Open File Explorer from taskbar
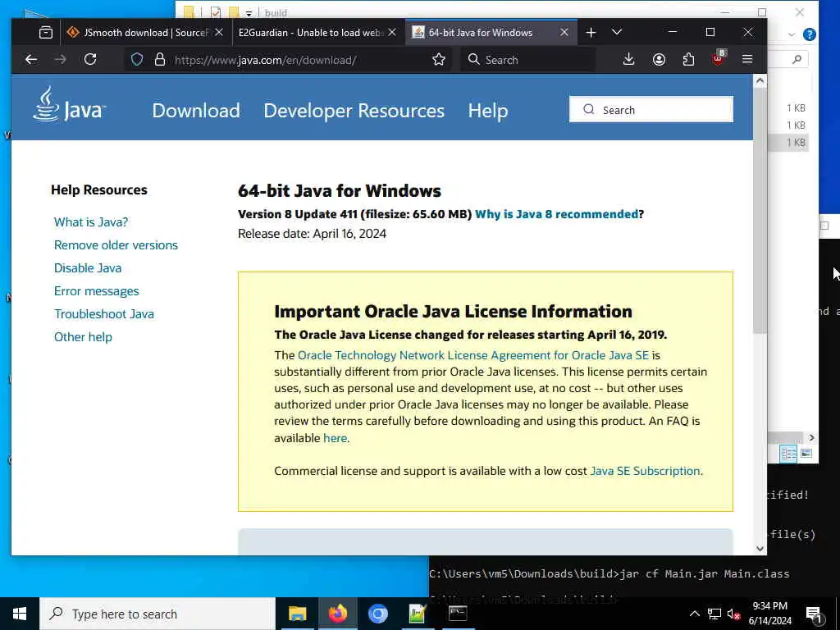The width and height of the screenshot is (840, 630). pos(297,614)
